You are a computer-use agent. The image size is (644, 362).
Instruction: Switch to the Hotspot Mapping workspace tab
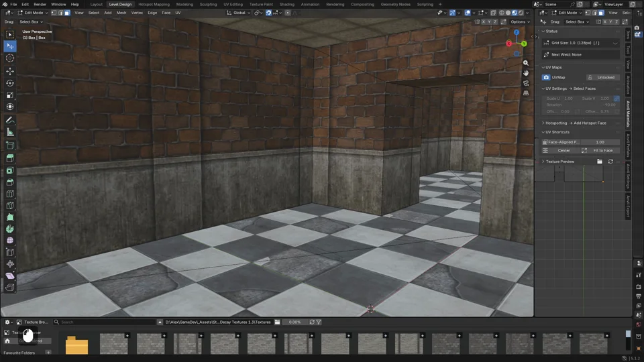(x=154, y=4)
